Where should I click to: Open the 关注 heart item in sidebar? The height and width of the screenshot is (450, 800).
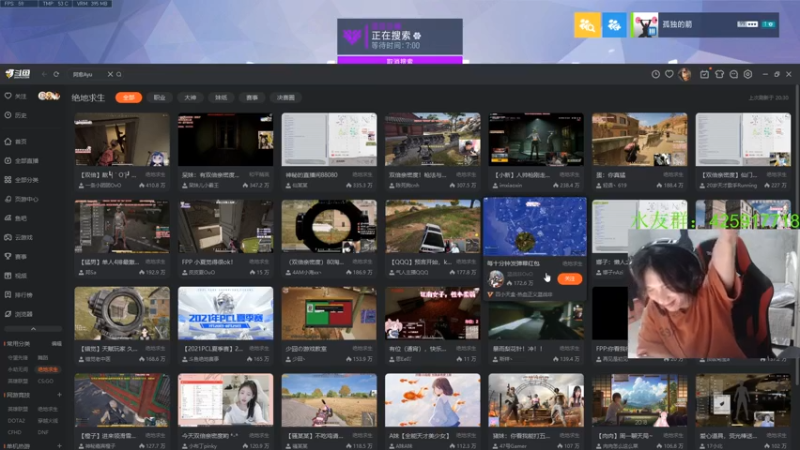click(15, 96)
